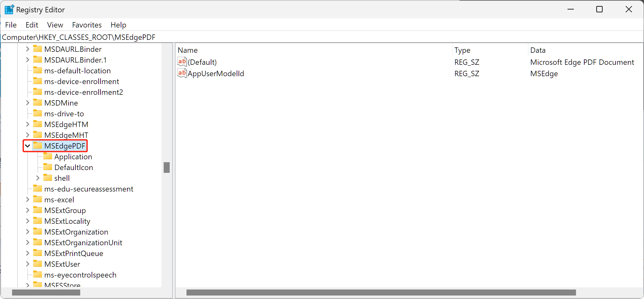Screen dimensions: 644x299
Task: Select the AppUserModelId value name
Action: [216, 74]
